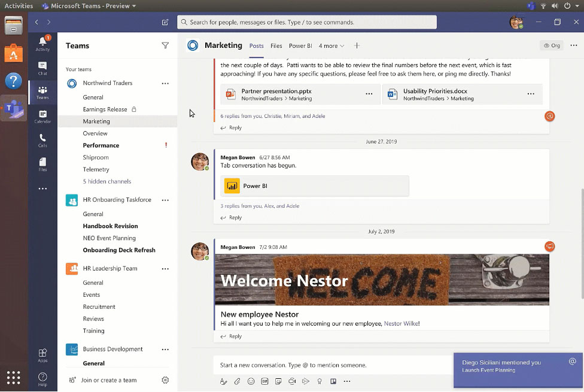The height and width of the screenshot is (392, 584).
Task: Open the Files manager dock icon
Action: (x=13, y=25)
